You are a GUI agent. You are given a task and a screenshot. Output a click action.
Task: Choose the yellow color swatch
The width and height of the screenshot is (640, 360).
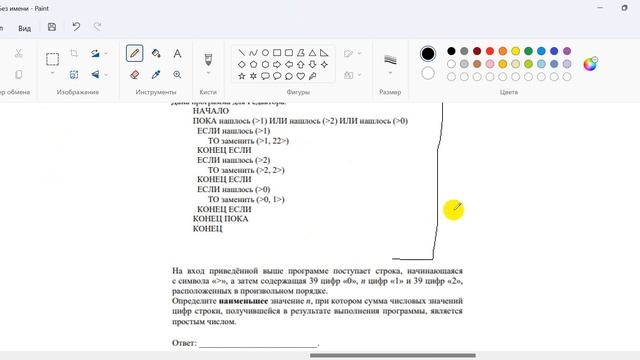point(516,51)
